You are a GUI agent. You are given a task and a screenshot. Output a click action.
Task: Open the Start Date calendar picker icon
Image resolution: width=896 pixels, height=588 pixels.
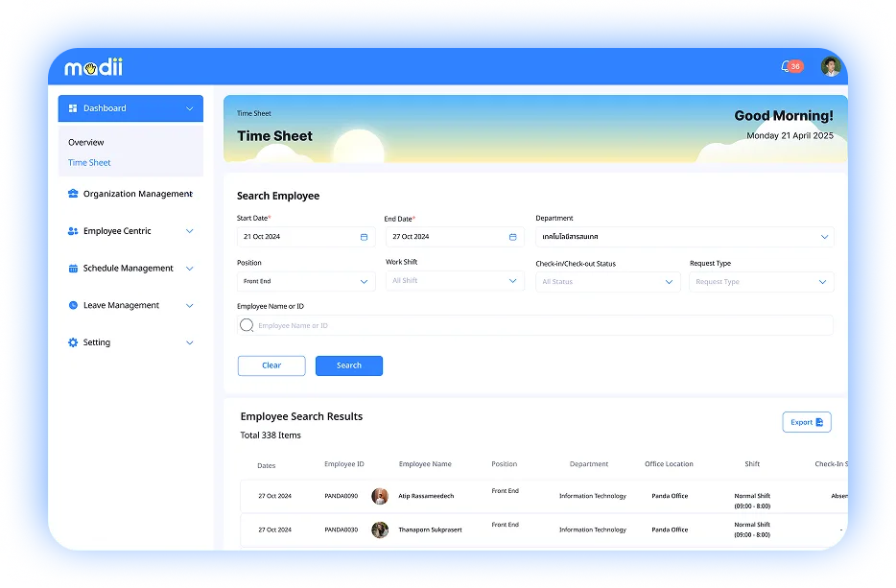(364, 237)
